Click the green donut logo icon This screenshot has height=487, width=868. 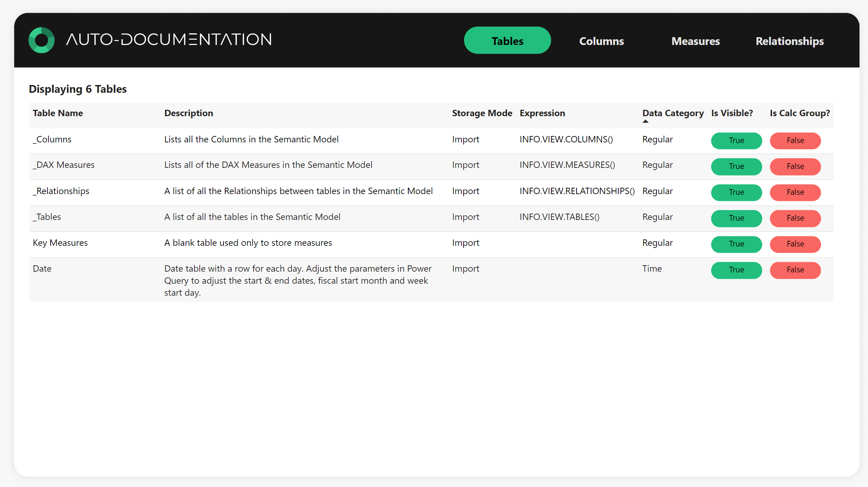41,40
